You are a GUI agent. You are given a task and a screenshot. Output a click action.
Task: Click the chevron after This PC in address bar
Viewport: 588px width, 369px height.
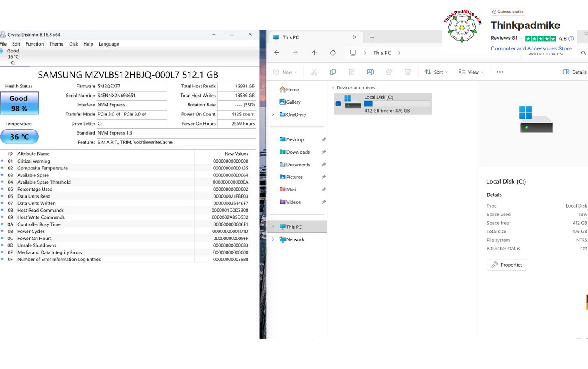[x=400, y=53]
